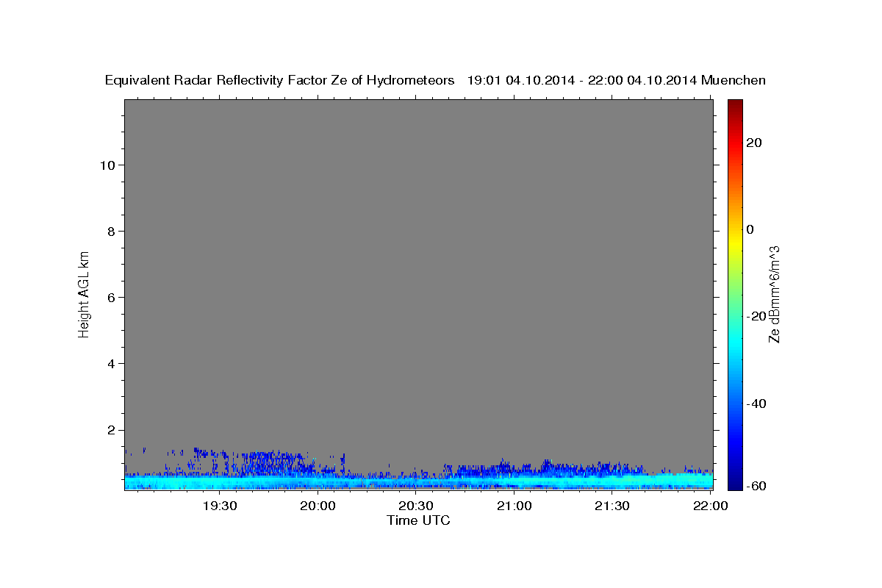
Task: Click the colorbar value 20
Action: [753, 143]
